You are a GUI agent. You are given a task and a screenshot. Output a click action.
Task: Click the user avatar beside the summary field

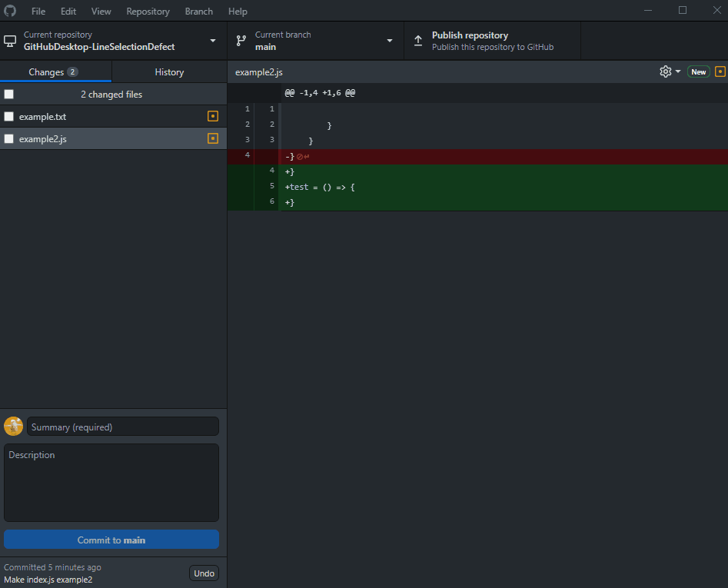pos(13,426)
